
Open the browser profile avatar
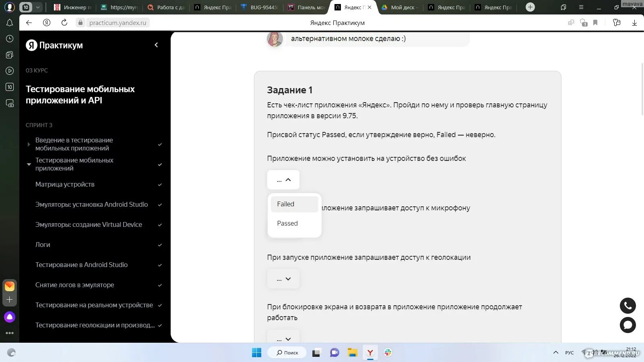coord(10,7)
